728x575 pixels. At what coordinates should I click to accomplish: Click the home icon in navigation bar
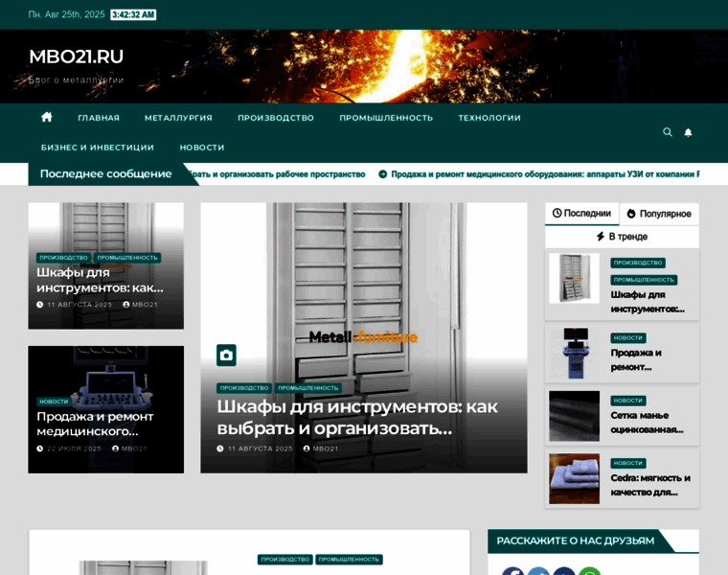(x=46, y=117)
